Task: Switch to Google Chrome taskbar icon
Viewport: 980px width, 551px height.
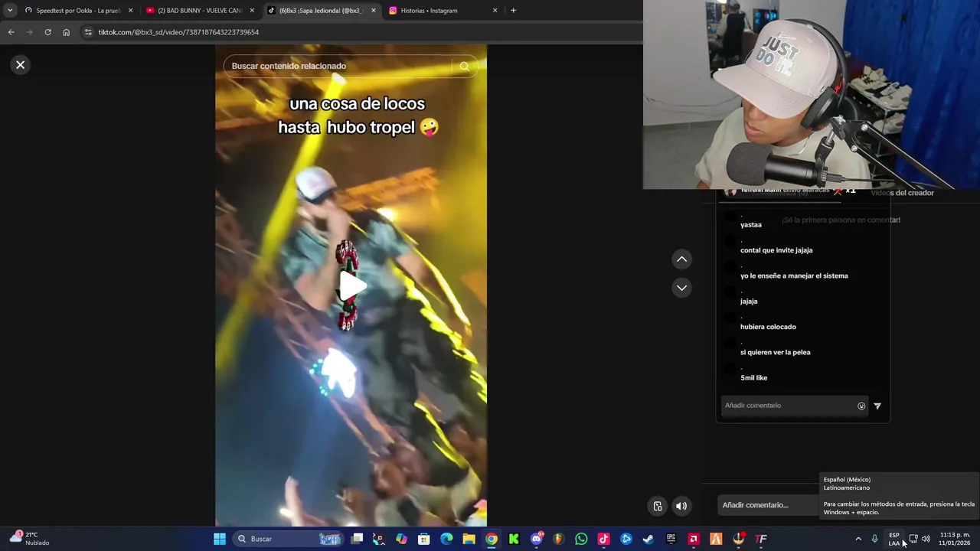Action: (x=492, y=539)
